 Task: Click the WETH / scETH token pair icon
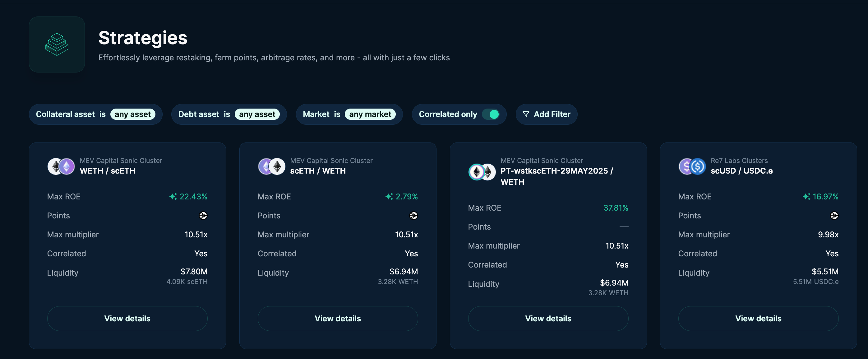click(x=61, y=166)
